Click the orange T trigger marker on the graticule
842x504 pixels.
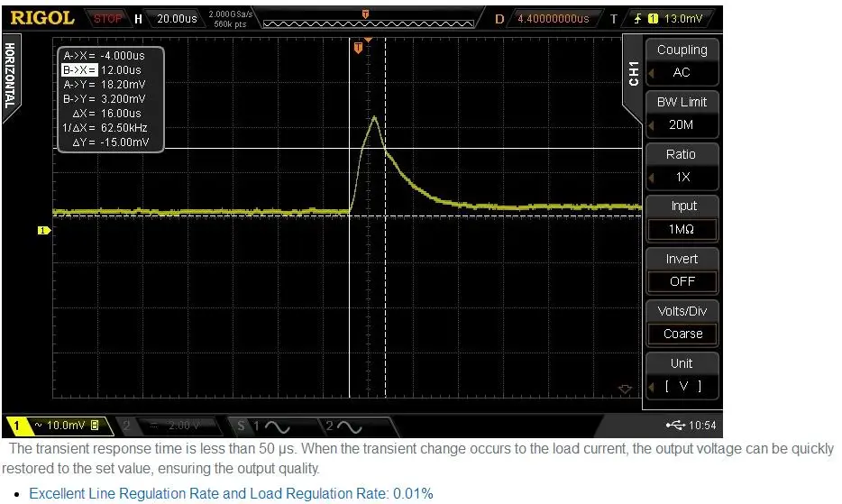[x=358, y=49]
